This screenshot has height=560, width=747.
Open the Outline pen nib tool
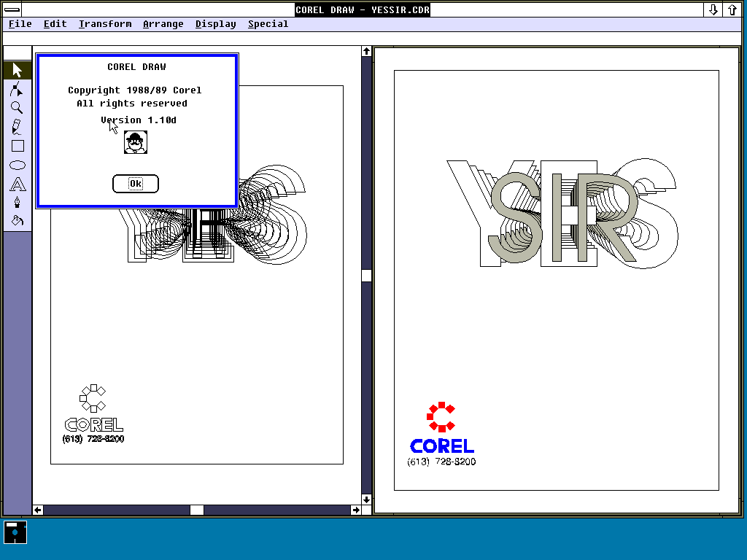click(x=18, y=203)
